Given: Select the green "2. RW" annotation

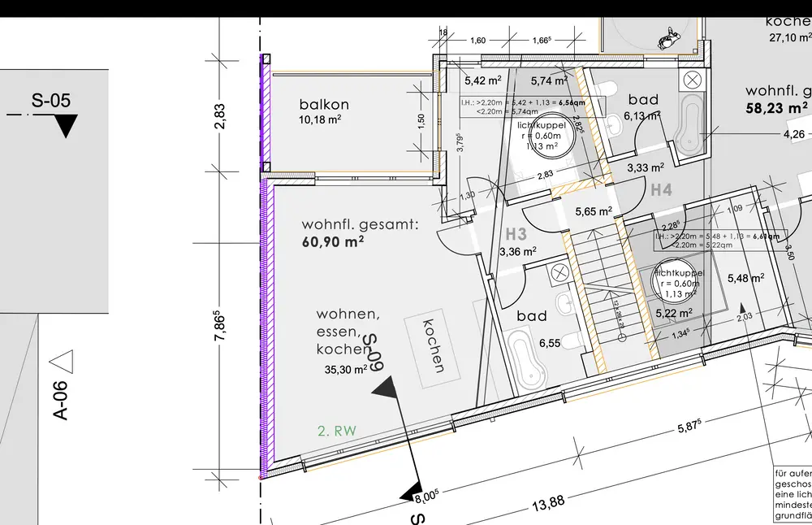Looking at the screenshot, I should click(x=336, y=432).
